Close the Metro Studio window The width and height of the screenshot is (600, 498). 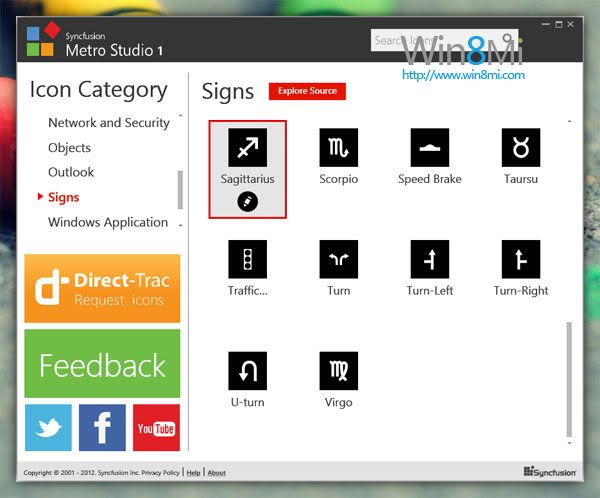(571, 24)
